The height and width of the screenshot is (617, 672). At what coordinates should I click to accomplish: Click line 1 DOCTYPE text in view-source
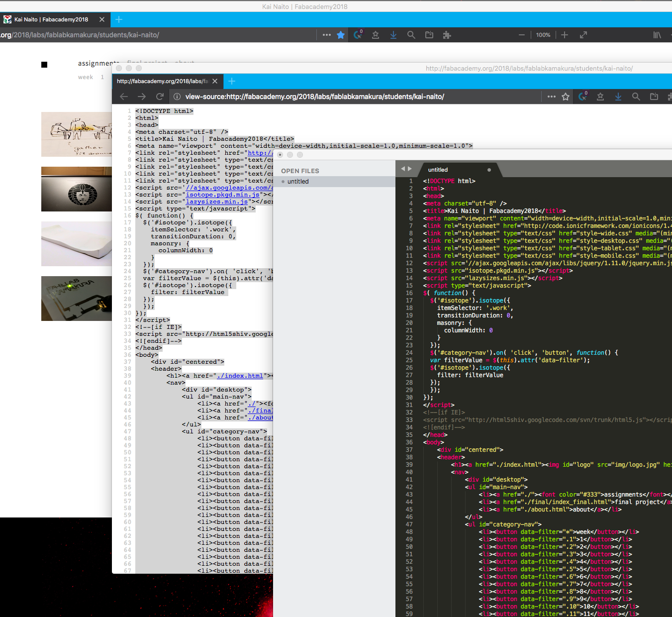coord(164,111)
